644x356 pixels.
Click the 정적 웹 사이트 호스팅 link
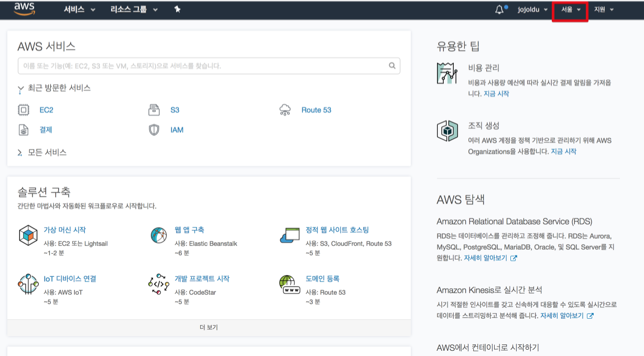point(337,230)
